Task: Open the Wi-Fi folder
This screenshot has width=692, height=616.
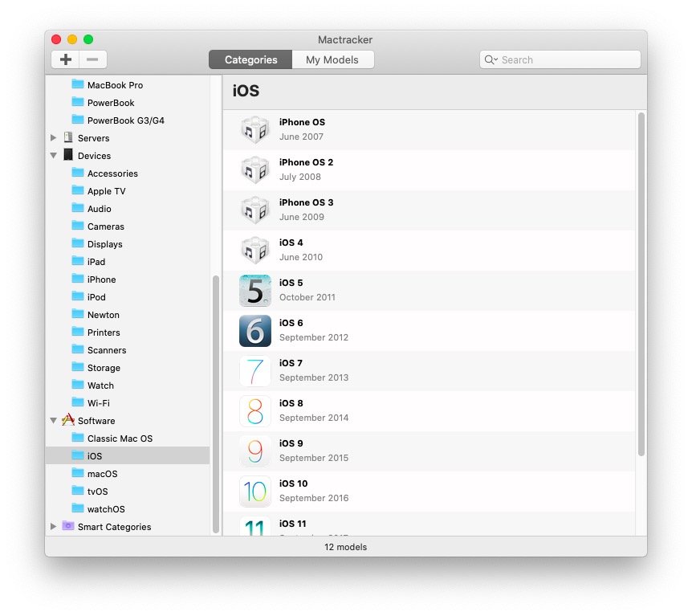Action: pyautogui.click(x=127, y=402)
